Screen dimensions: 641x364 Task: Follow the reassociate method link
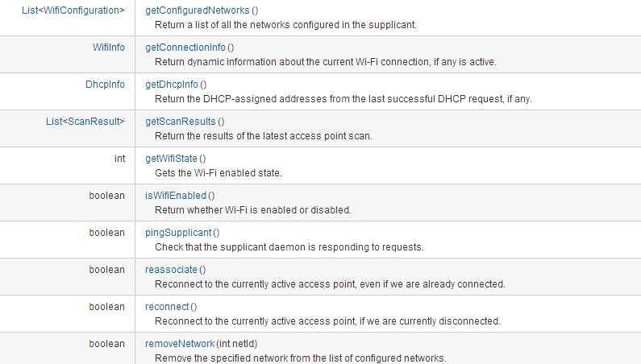(171, 269)
